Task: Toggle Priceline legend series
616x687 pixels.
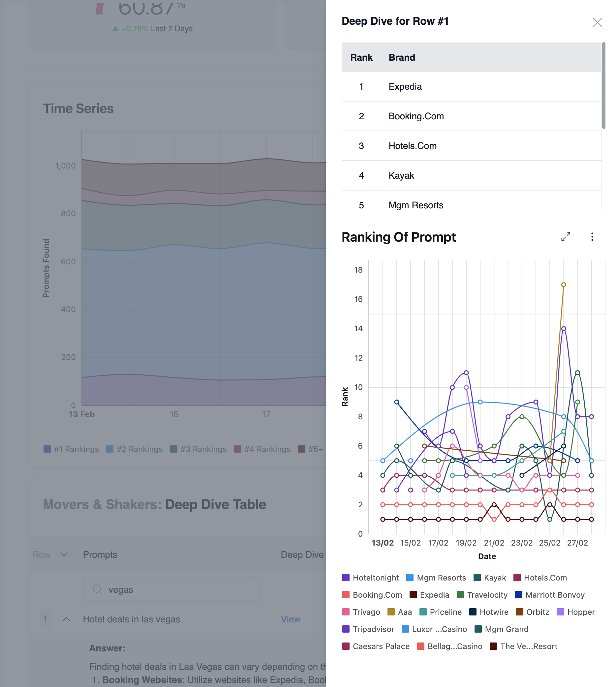Action: 440,612
